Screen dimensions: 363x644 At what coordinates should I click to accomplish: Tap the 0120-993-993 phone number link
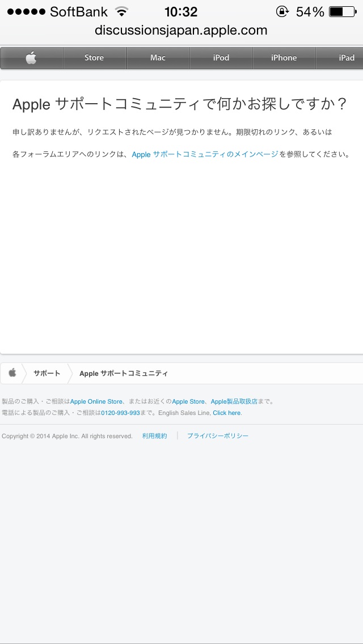[x=120, y=413]
